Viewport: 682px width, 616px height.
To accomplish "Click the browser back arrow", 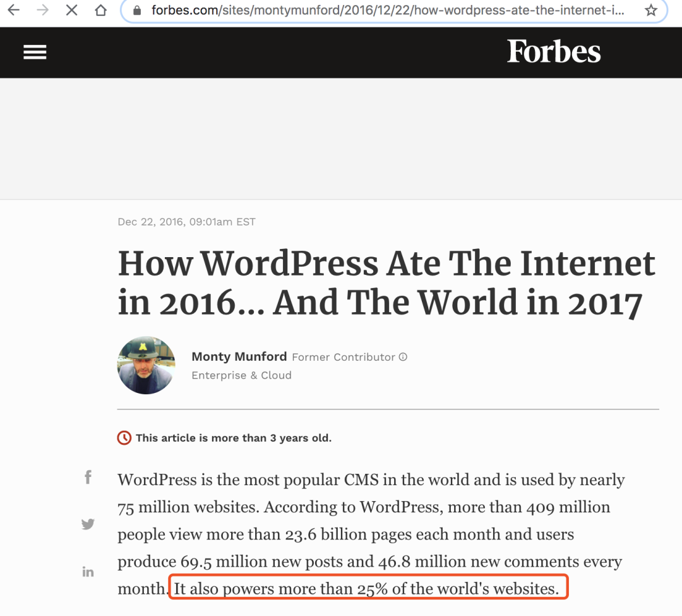I will 13,11.
